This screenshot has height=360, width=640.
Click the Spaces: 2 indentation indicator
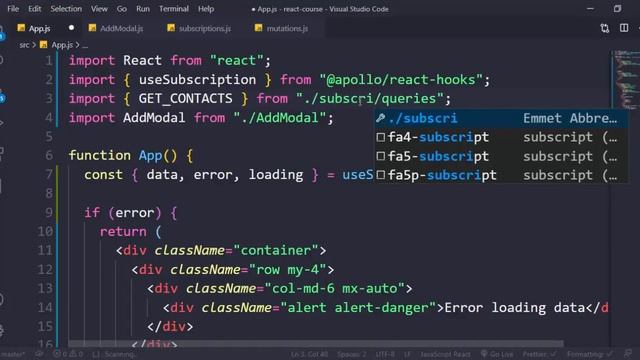(x=351, y=354)
